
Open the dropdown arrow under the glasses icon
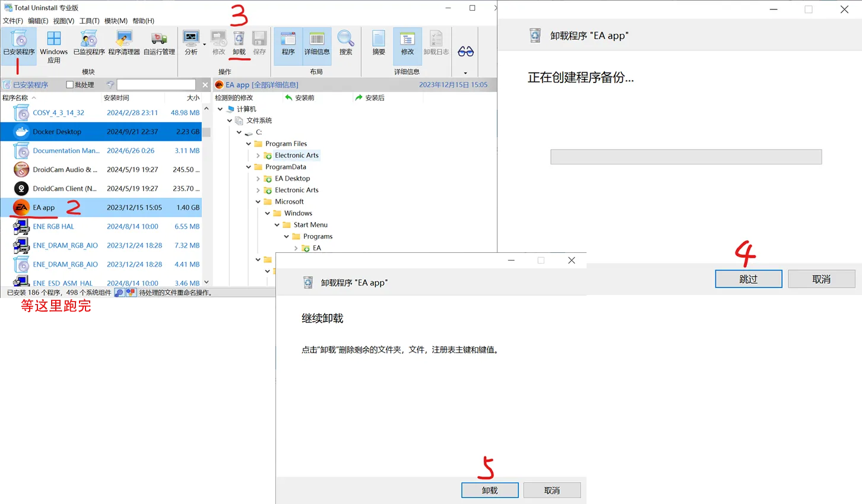tap(465, 73)
